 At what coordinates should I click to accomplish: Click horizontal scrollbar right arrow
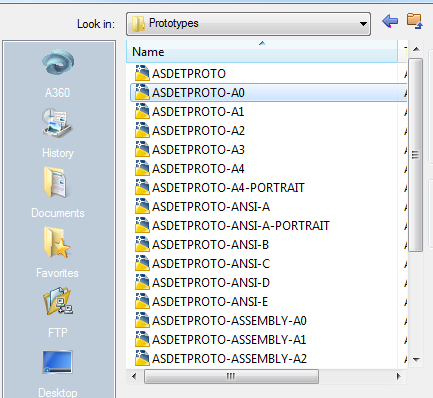(x=399, y=376)
